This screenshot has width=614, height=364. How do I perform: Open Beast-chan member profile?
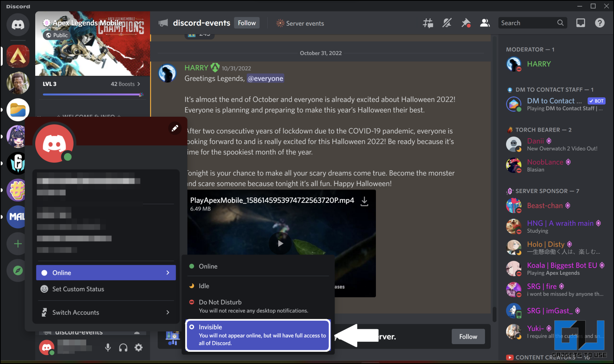coord(556,206)
